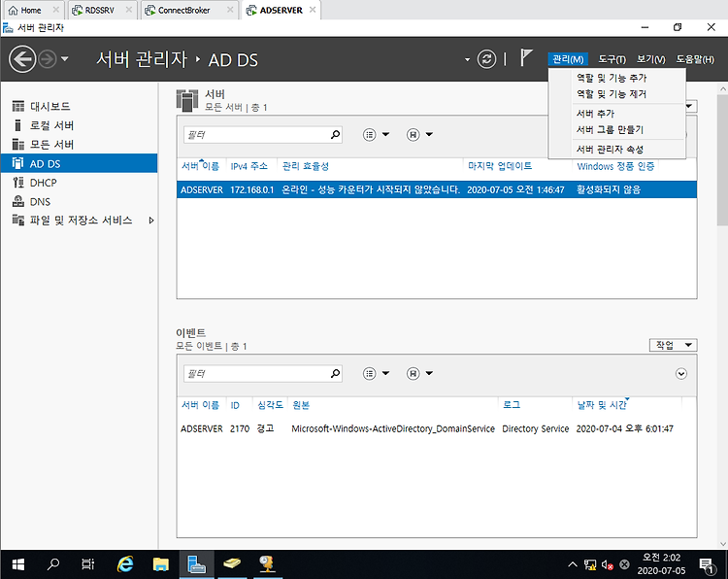Sort by 서버 이름 column in 서버
Screen dimensions: 728x579
coord(200,166)
